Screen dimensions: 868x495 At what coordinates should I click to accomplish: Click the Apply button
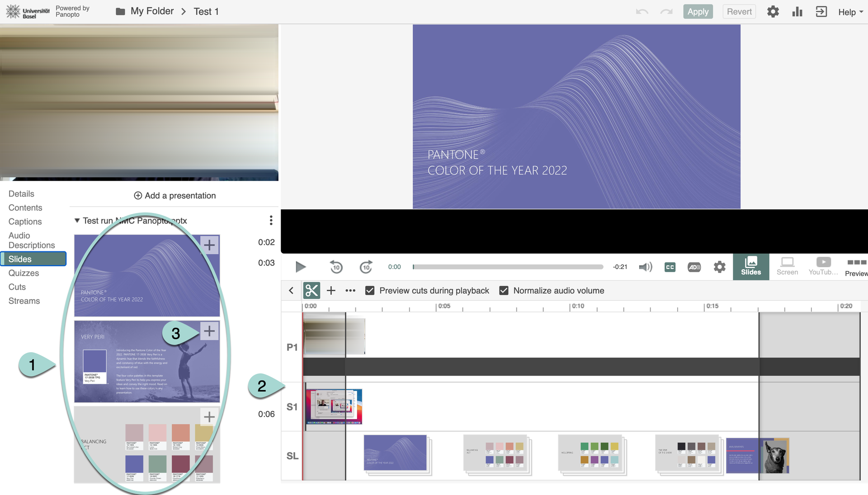698,12
